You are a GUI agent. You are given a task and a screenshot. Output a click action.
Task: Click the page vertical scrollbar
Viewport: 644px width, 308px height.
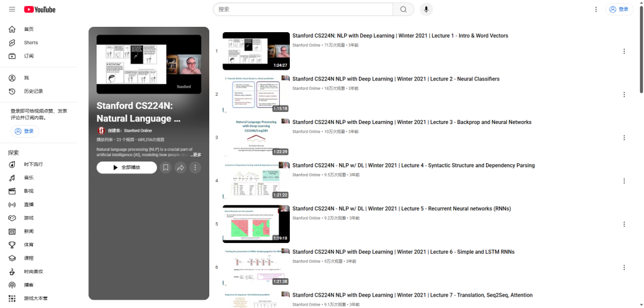[x=641, y=49]
